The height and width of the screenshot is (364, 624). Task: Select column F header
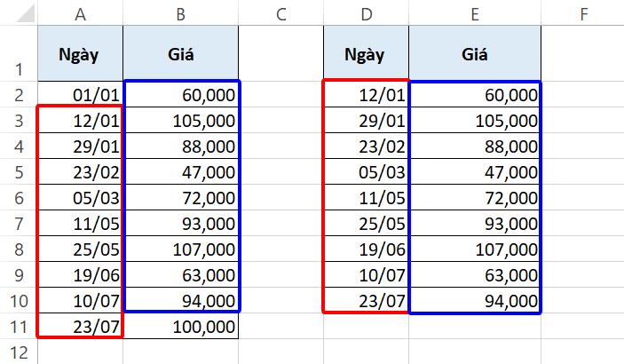tap(582, 12)
